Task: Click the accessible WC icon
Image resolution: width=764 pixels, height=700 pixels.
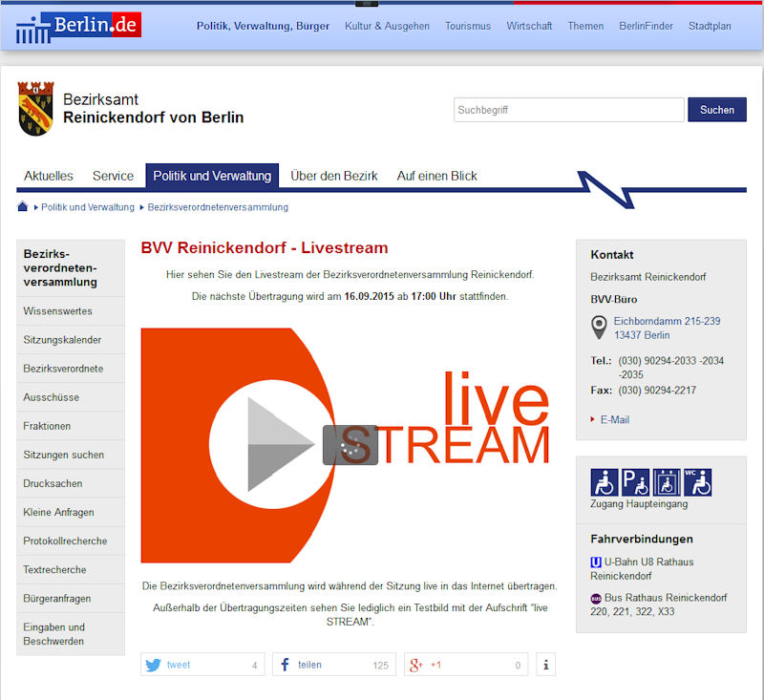Action: tap(697, 482)
